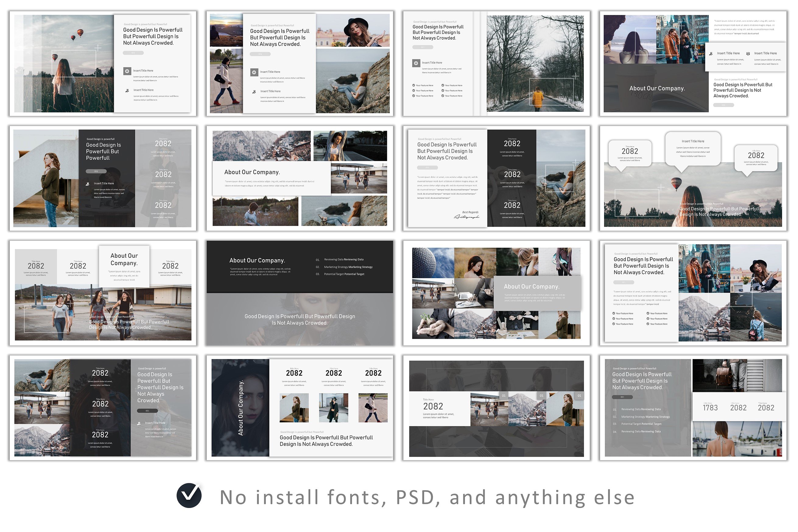Click the hand icon in the hot air balloon slide
Viewport: 798px width, 532px height.
(x=127, y=91)
